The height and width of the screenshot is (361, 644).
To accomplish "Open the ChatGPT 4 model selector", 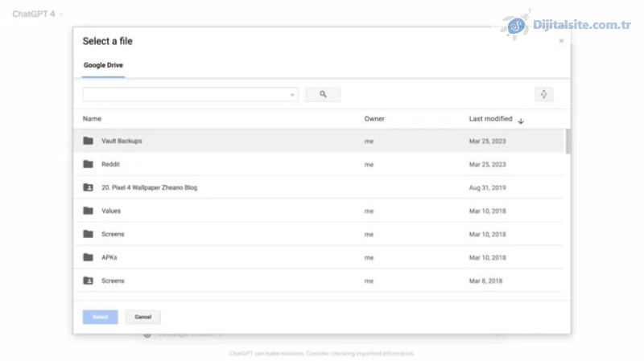I will (x=38, y=14).
